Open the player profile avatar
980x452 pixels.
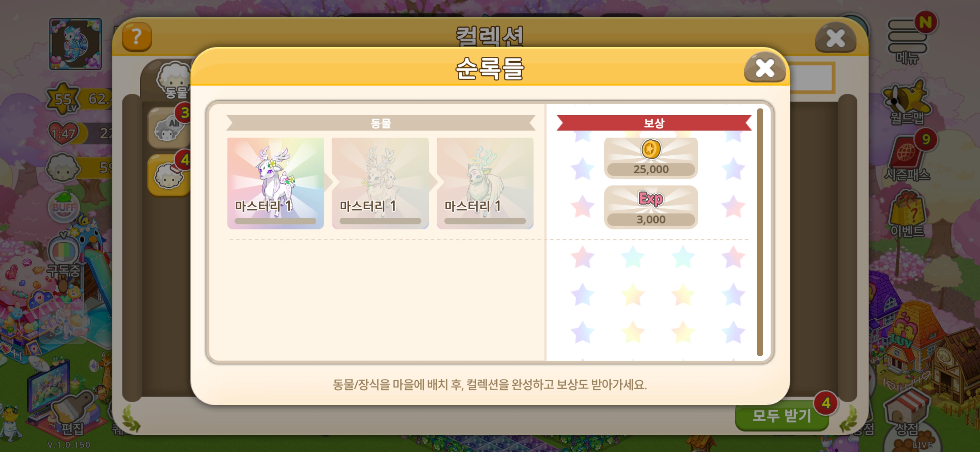(x=75, y=44)
